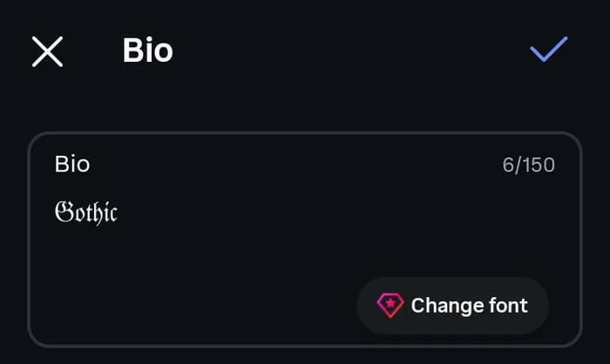
Task: Click the 6/150 character counter
Action: pos(528,165)
